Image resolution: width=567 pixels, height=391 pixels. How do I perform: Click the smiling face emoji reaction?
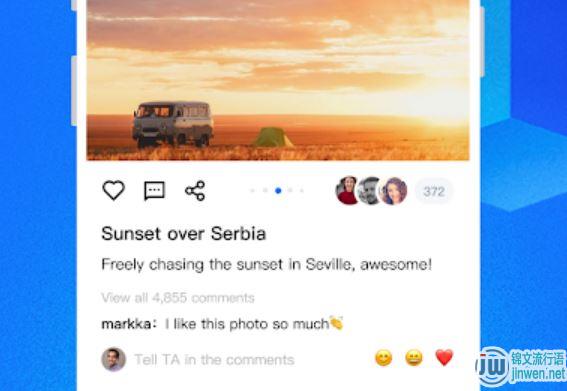point(384,358)
